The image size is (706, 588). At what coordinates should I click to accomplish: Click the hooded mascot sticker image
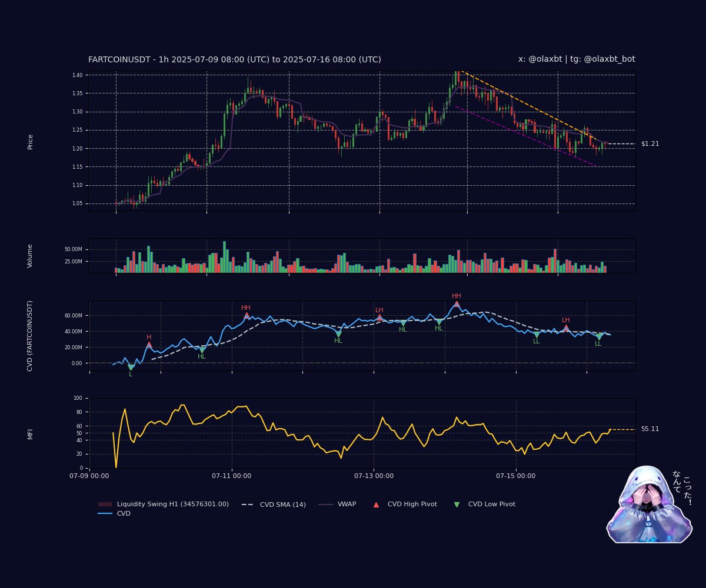649,505
